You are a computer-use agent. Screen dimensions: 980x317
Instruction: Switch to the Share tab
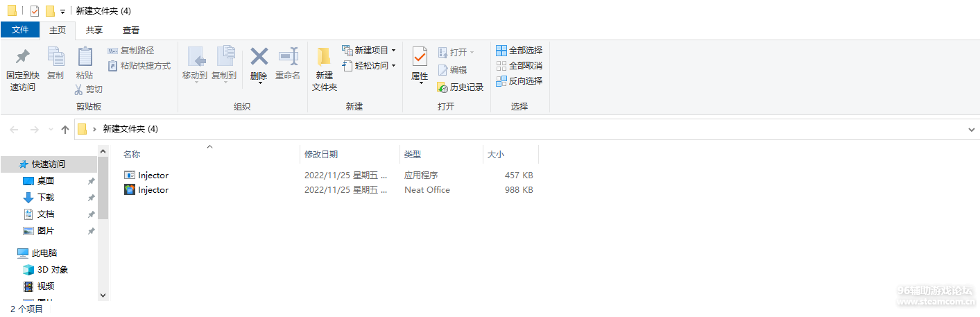pyautogui.click(x=94, y=31)
